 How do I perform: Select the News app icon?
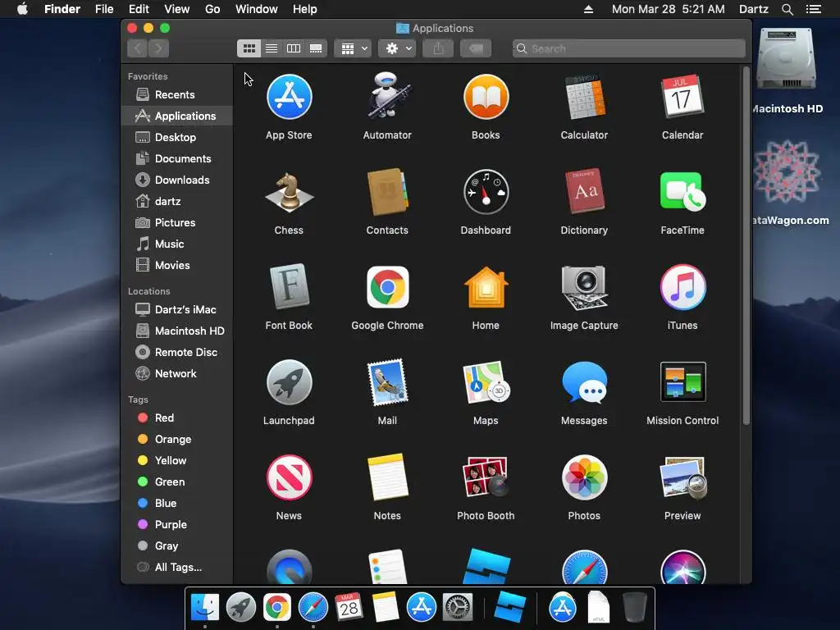(x=290, y=477)
